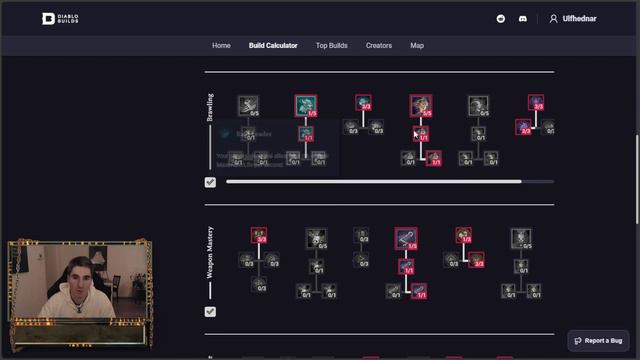Open the Discord icon in the header
This screenshot has width=640, height=360.
[522, 19]
